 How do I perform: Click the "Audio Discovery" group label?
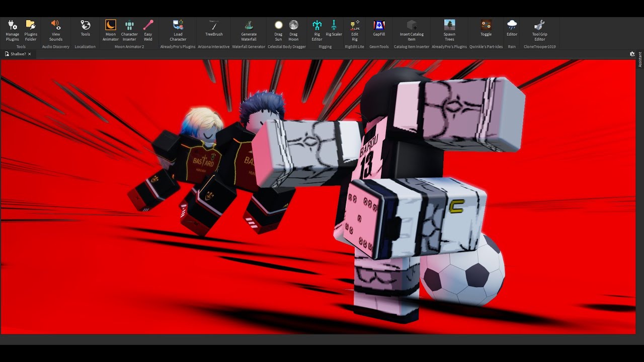pyautogui.click(x=56, y=47)
